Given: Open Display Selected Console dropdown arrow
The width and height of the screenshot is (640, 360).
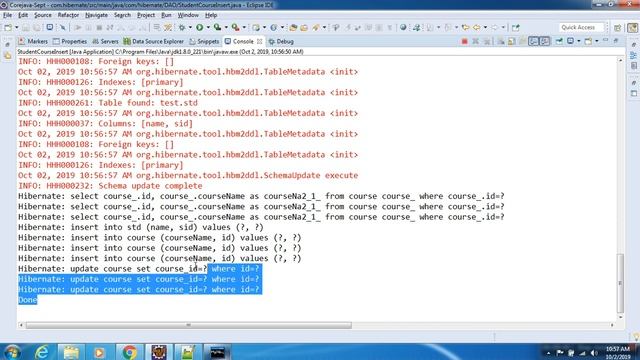Looking at the screenshot, I should [578, 41].
